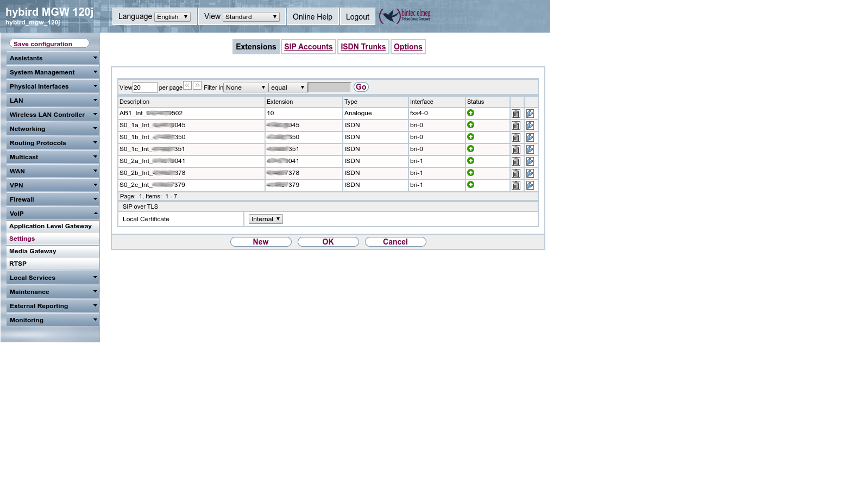Edit the S0_2c_Int extension entry
The image size is (868, 488).
coord(530,185)
